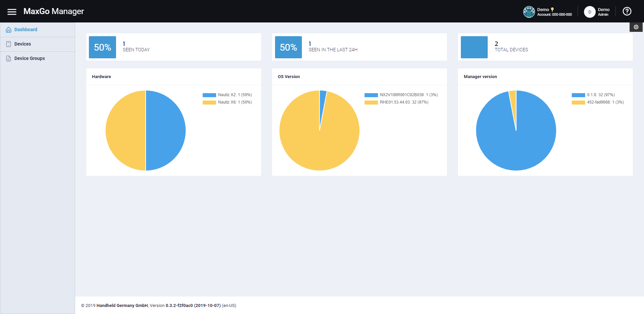Click the Device Groups document icon
Viewport: 644px width, 314px height.
(x=9, y=59)
